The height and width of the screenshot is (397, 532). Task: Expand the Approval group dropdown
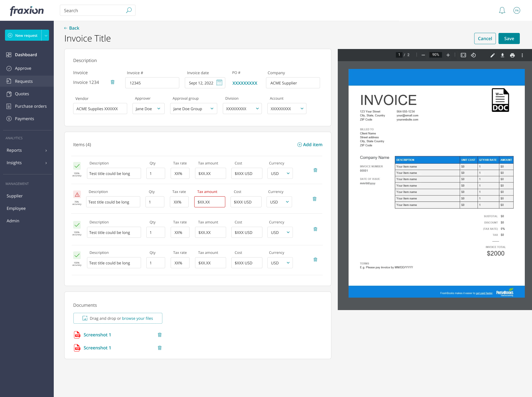click(193, 109)
